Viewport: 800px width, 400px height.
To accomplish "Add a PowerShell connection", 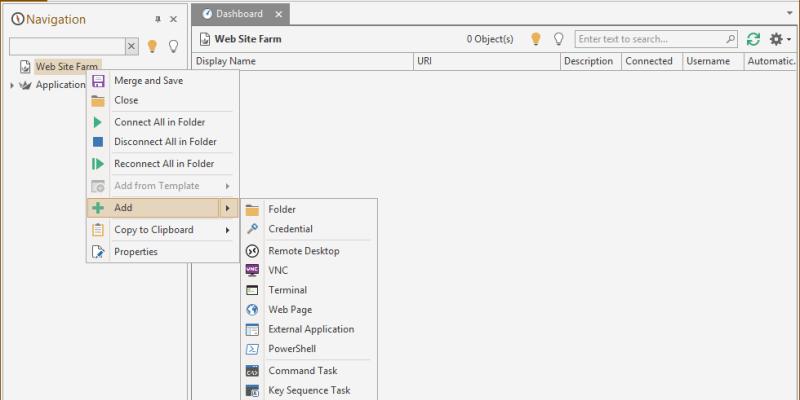I will click(292, 349).
